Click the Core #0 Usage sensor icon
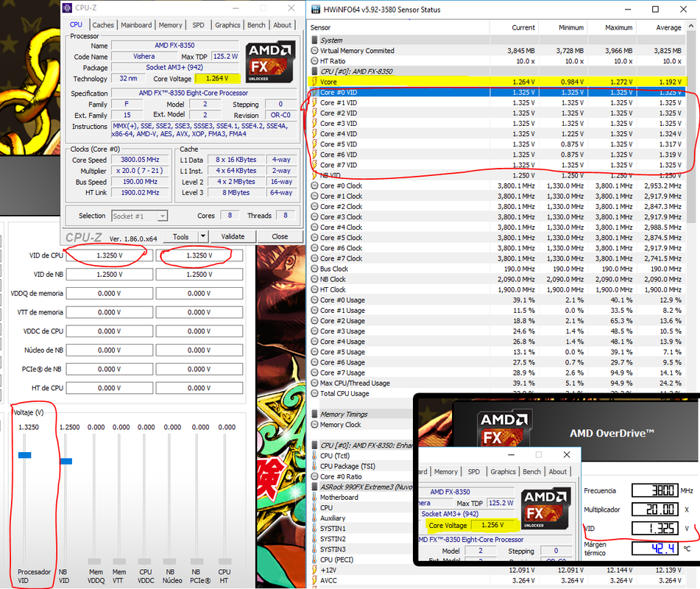This screenshot has width=700, height=589. pyautogui.click(x=315, y=300)
